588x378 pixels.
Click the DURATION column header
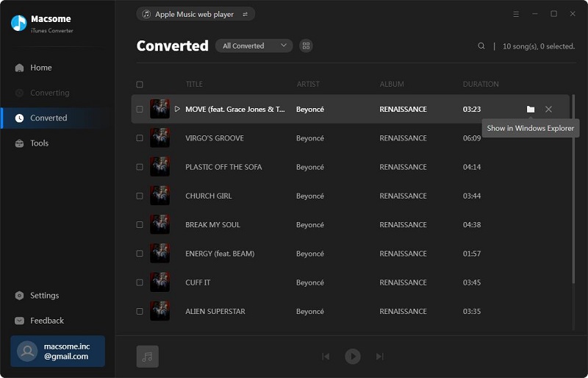click(x=481, y=84)
